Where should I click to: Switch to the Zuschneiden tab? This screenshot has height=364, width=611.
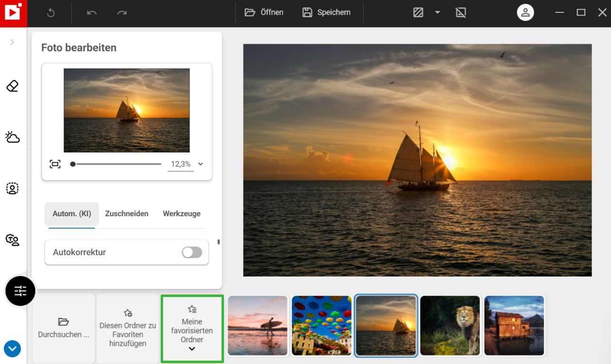click(126, 214)
